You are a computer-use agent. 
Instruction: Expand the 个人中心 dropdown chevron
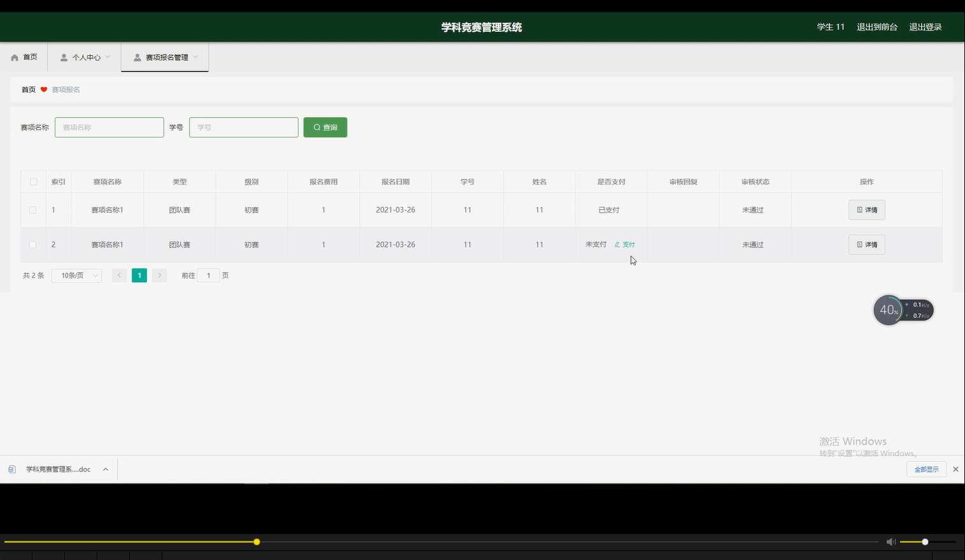(108, 57)
